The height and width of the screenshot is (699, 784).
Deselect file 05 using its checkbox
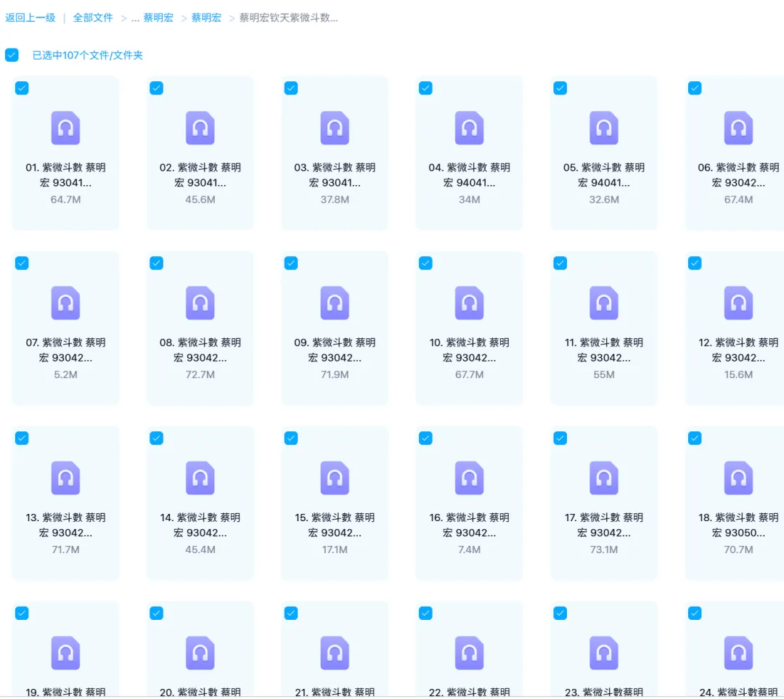coord(560,88)
